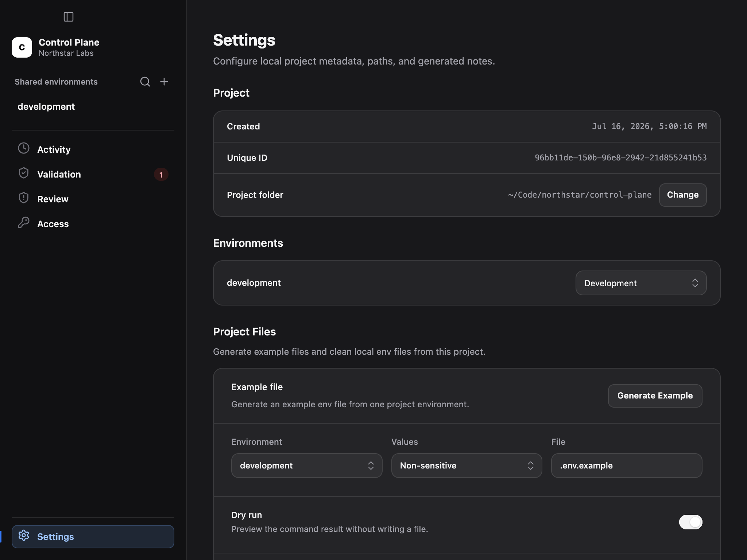Click the development row label in Environments
Screen dimensions: 747x560
[x=254, y=283]
